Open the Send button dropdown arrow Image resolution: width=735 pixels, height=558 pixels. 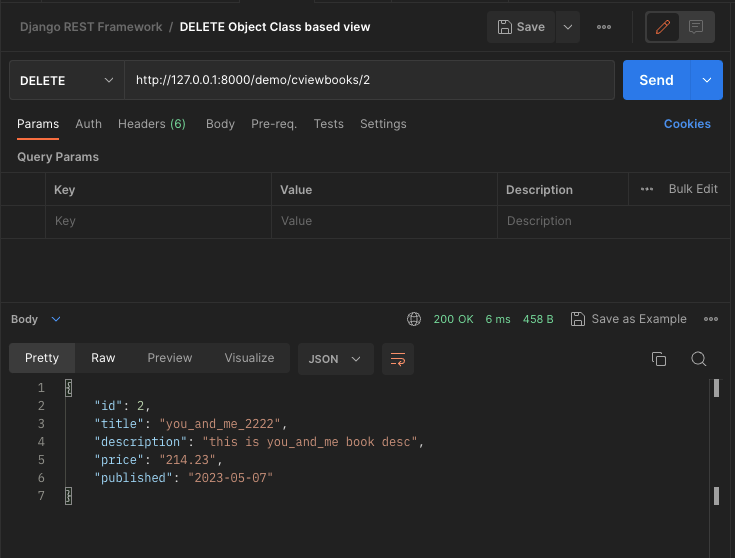[706, 80]
